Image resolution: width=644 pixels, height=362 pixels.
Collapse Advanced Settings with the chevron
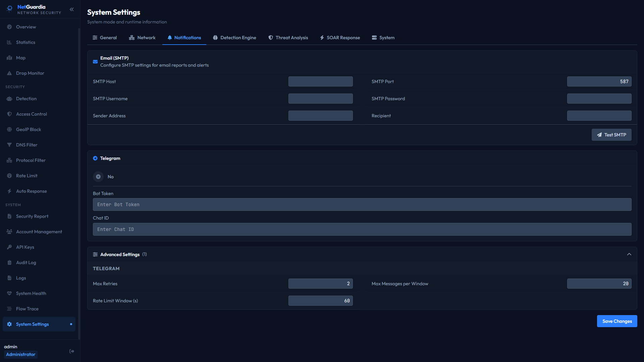click(x=629, y=254)
